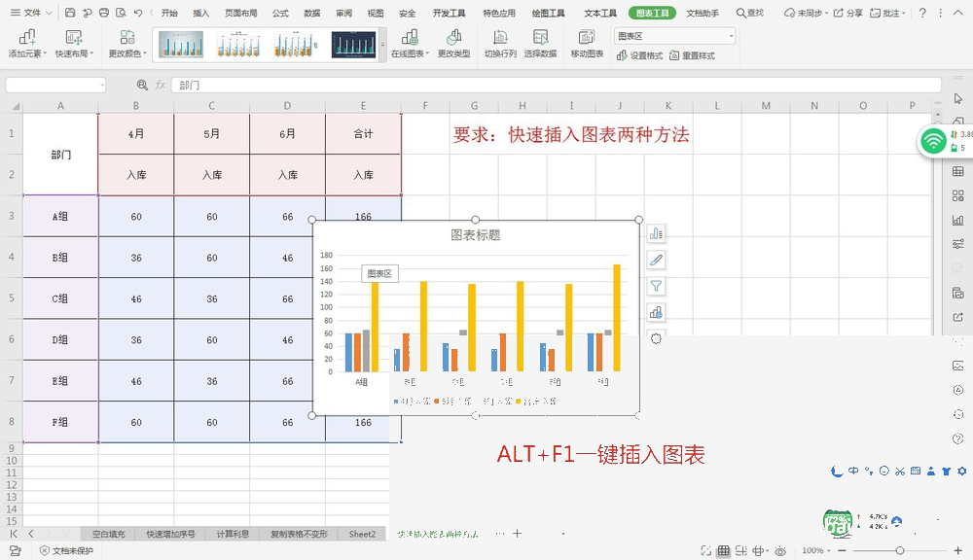
Task: Open the 更改颜色 (Change Colors) tool
Action: pos(127,44)
